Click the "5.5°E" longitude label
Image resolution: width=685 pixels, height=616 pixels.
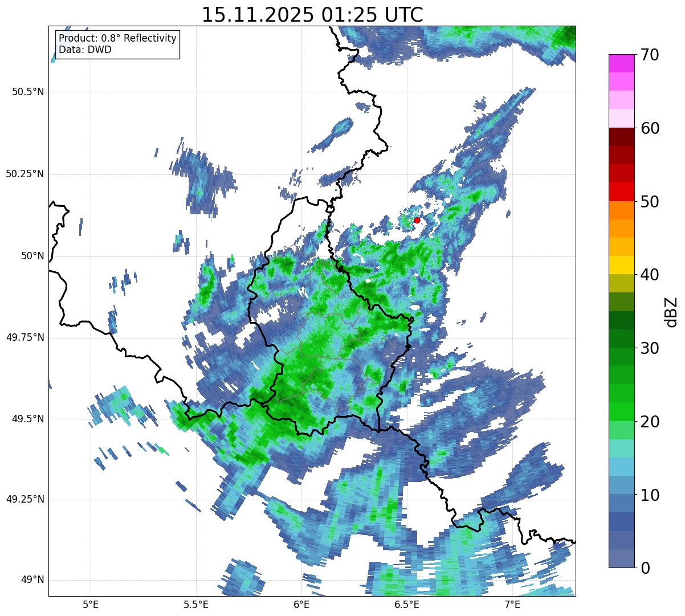pos(196,604)
